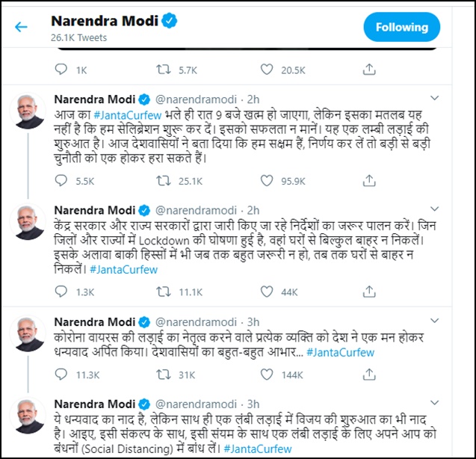This screenshot has width=476, height=459.
Task: Share the top tweet with 20.5K likes
Action: pos(369,70)
